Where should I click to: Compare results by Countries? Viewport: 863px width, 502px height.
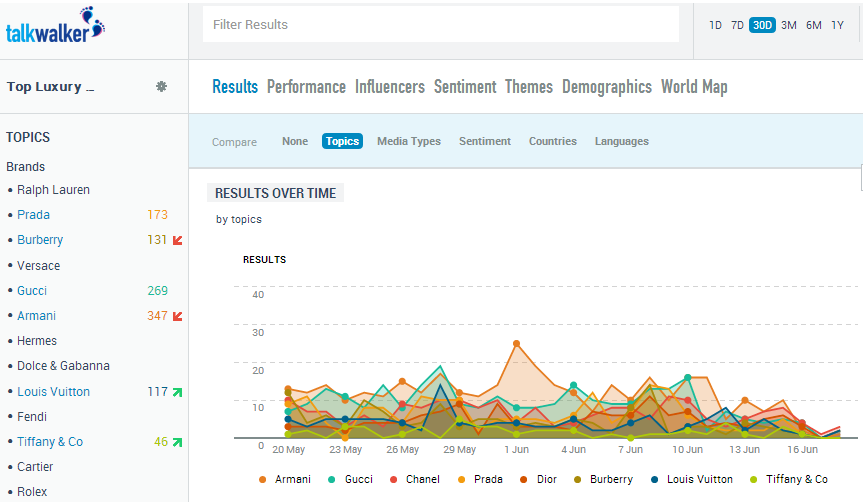[x=553, y=141]
